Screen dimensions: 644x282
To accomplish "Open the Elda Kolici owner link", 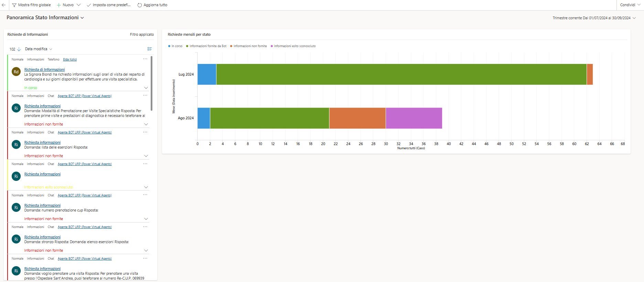I will [70, 59].
